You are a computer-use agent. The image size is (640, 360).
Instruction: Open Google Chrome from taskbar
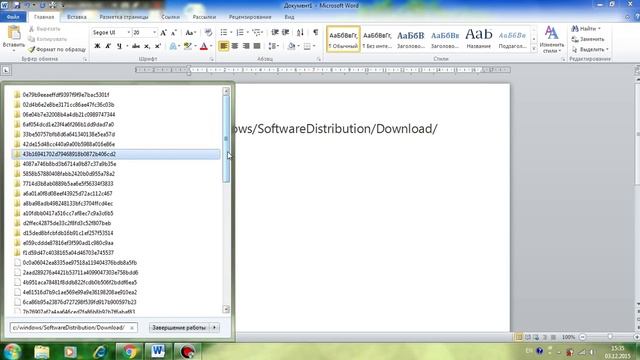(x=129, y=351)
